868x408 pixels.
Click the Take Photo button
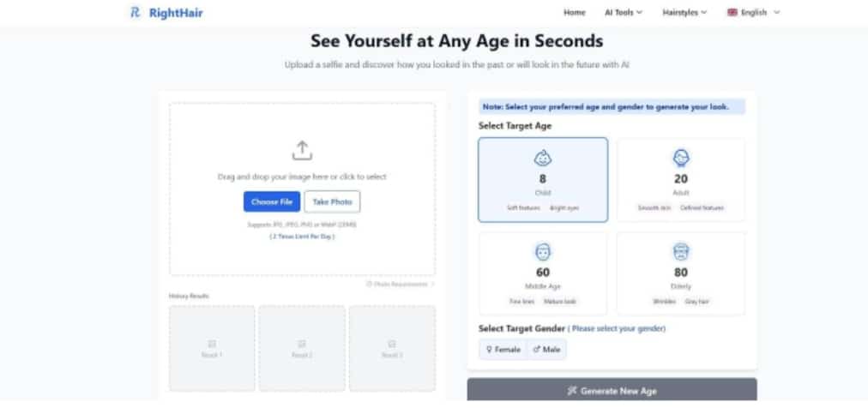[332, 201]
